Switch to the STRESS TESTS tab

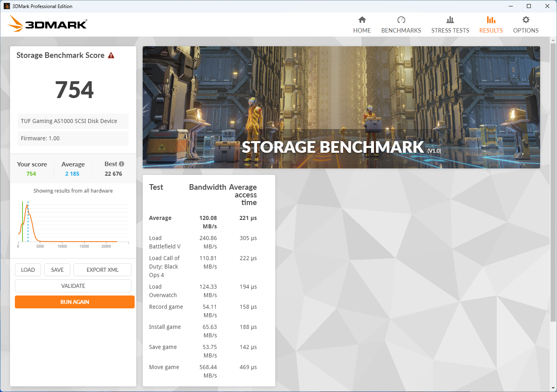(x=450, y=25)
